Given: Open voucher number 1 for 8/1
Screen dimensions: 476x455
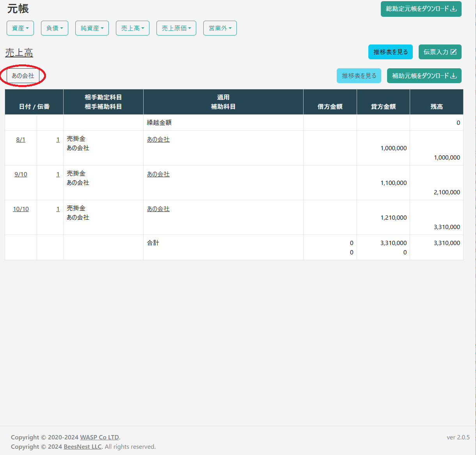Looking at the screenshot, I should tap(58, 140).
